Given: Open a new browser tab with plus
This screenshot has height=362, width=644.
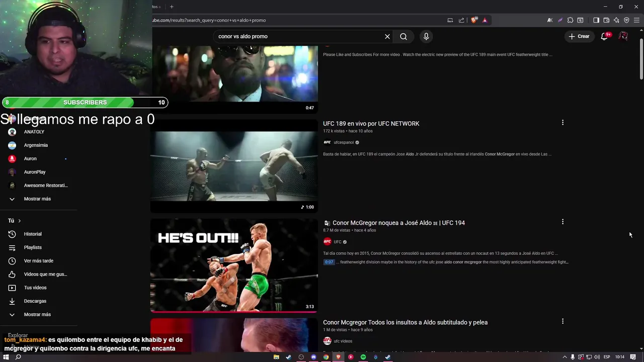Looking at the screenshot, I should click(x=172, y=7).
